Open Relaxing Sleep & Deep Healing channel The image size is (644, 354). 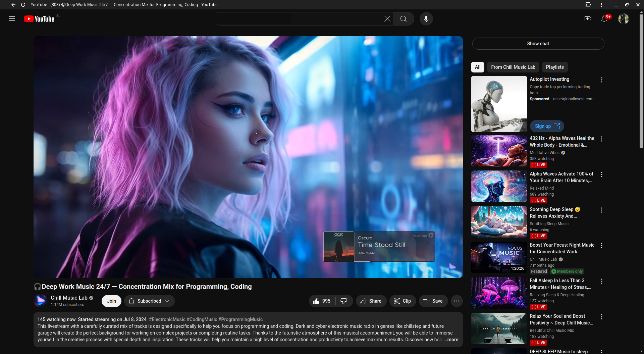(x=557, y=295)
